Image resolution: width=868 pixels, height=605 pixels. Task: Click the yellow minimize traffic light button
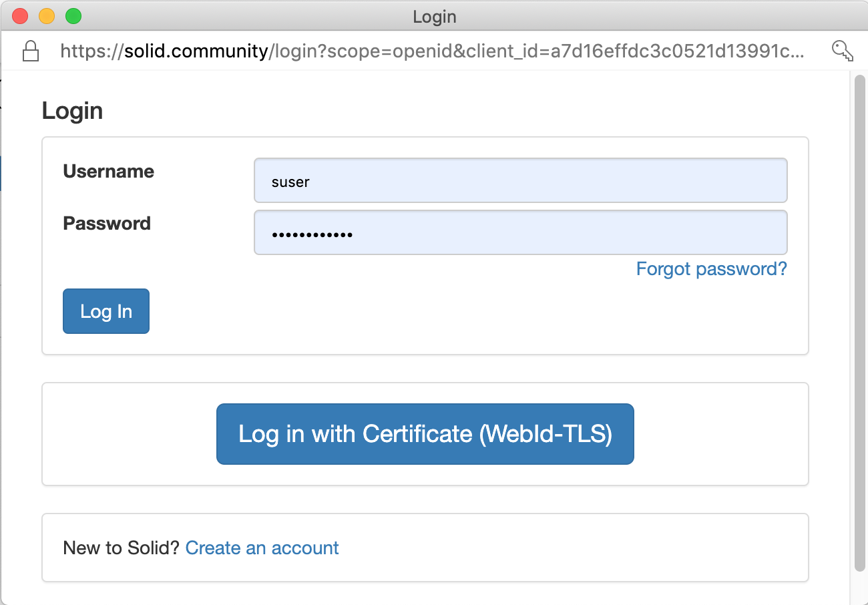pyautogui.click(x=46, y=16)
